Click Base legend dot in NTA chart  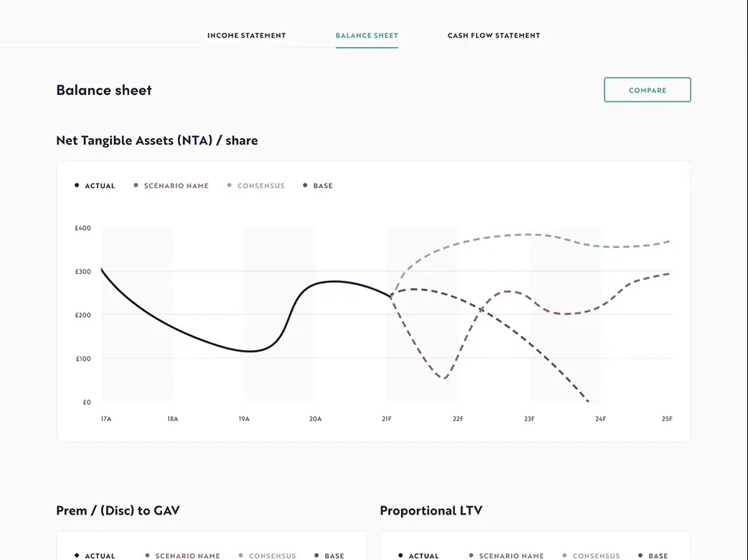(306, 186)
